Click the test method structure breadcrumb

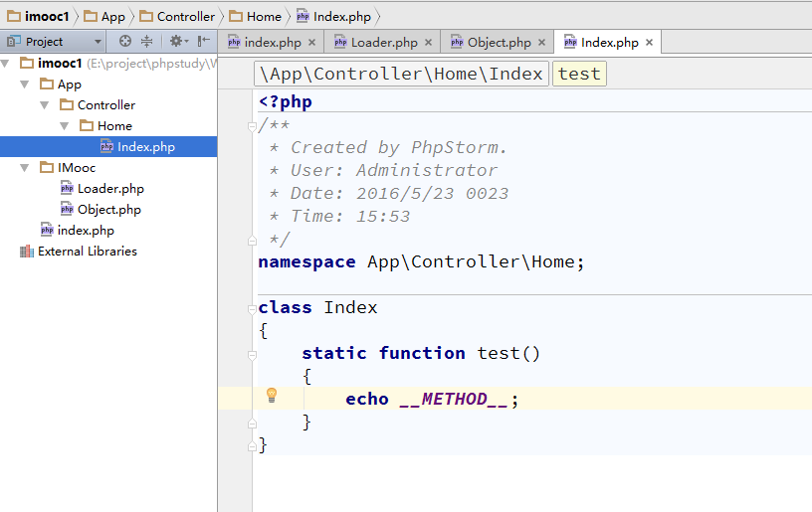pos(579,74)
